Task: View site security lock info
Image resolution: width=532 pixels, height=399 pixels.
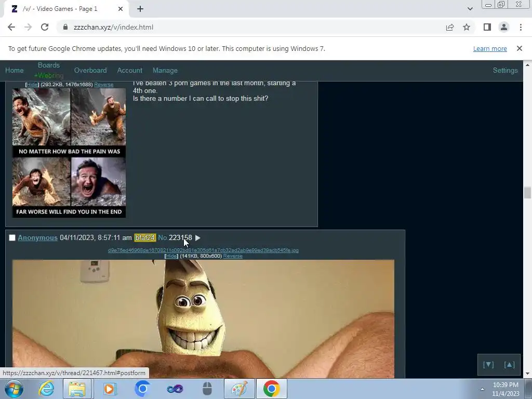Action: 65,27
